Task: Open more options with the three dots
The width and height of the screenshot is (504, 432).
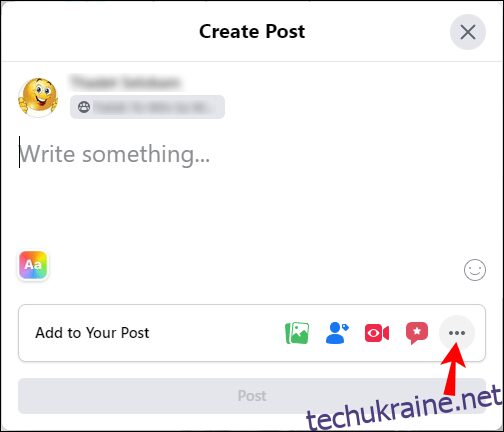Action: [457, 333]
